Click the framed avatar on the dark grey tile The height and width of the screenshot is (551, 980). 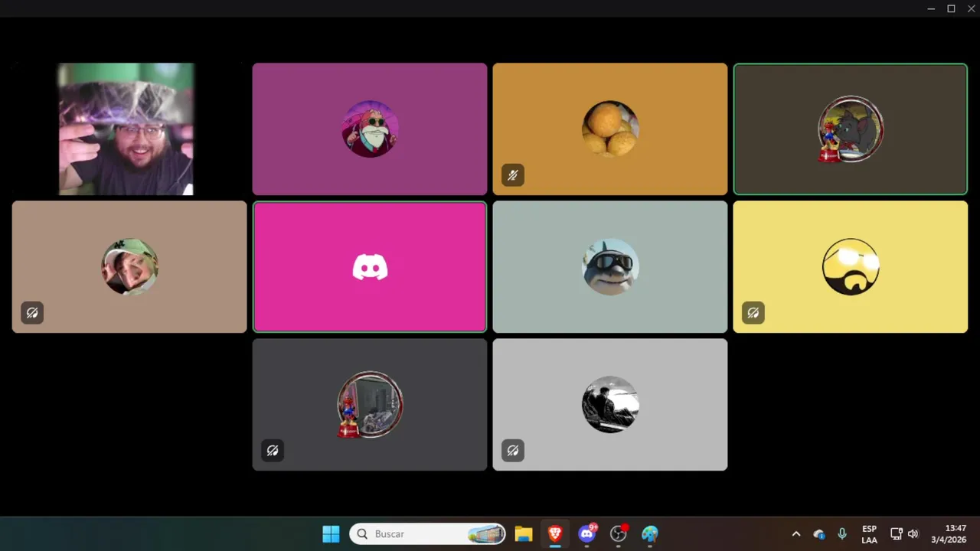pos(370,404)
